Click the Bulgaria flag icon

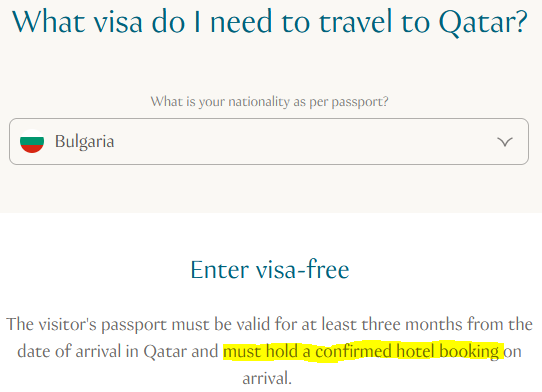pyautogui.click(x=32, y=141)
